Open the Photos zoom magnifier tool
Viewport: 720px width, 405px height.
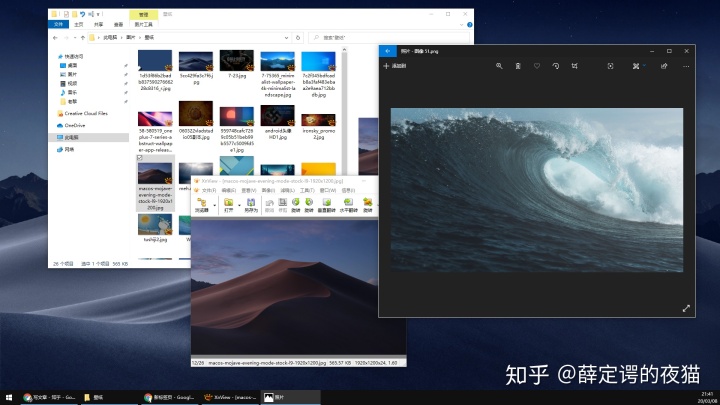(x=499, y=66)
